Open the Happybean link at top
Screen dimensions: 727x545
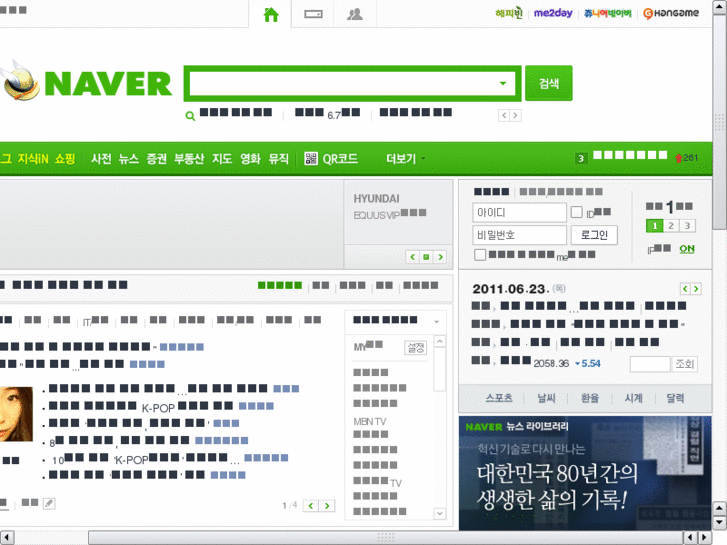[509, 13]
